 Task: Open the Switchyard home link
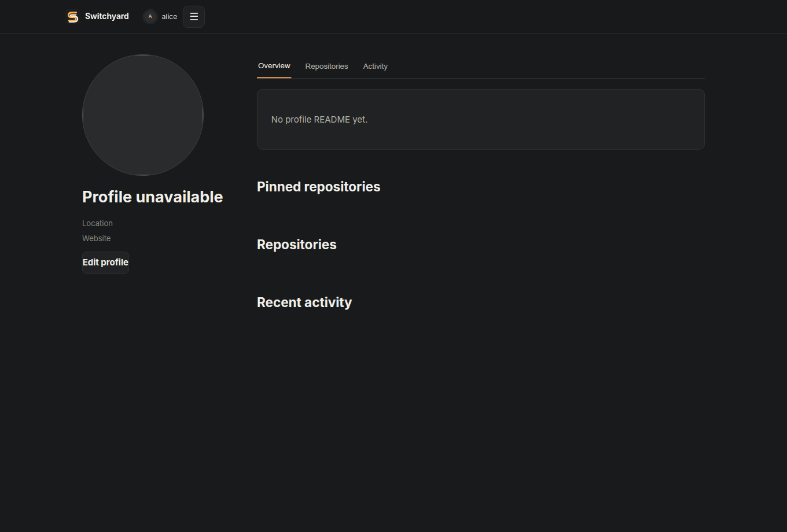98,17
